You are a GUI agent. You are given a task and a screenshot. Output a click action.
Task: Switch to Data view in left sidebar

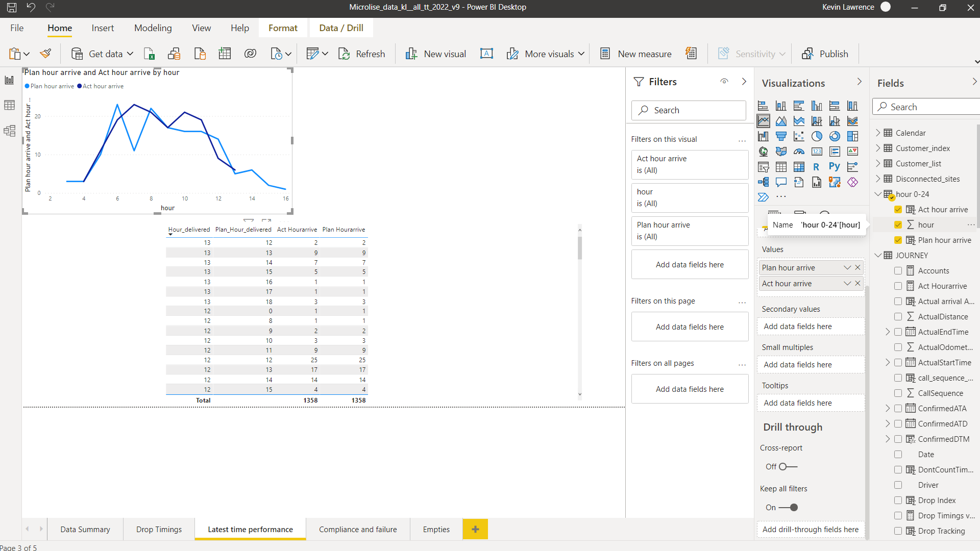[x=9, y=105]
